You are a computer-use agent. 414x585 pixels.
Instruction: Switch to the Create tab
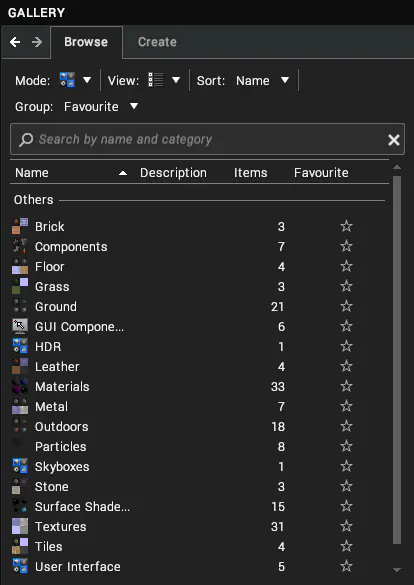pyautogui.click(x=157, y=42)
